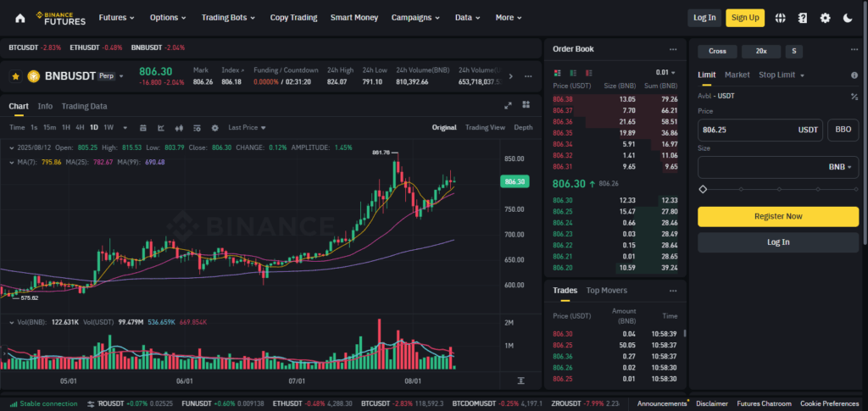The image size is (868, 411).
Task: Switch to the Market order tab
Action: coord(737,75)
